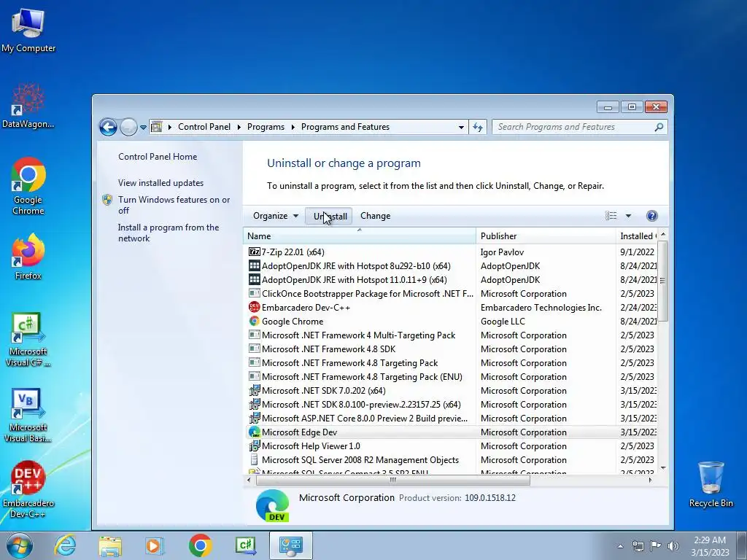The width and height of the screenshot is (747, 560).
Task: Click Show desktop button at taskbar end
Action: coord(742,545)
